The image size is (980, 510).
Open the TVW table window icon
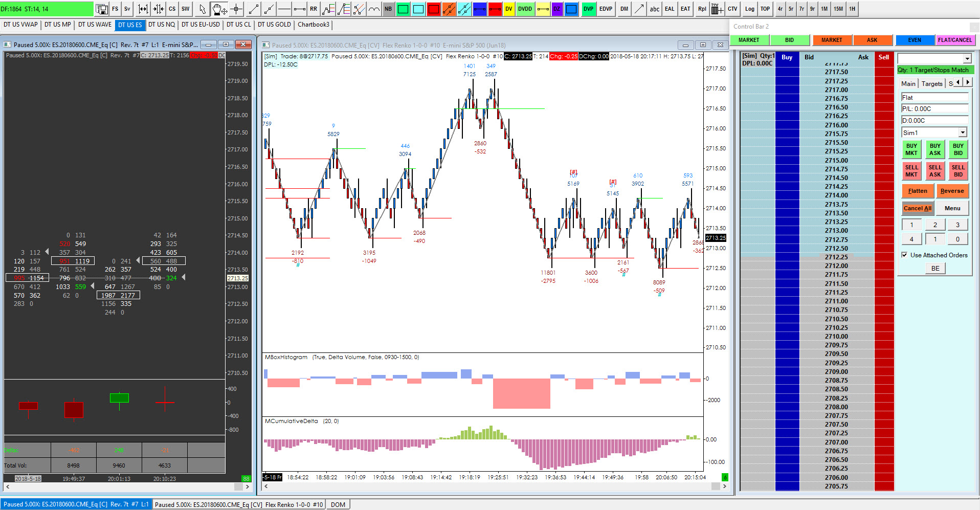click(x=717, y=9)
